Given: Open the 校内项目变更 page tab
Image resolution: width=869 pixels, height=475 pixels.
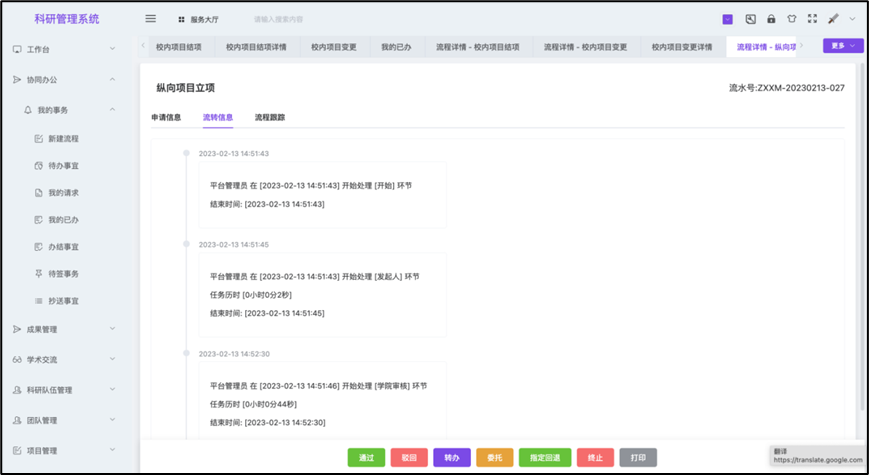Looking at the screenshot, I should point(333,47).
